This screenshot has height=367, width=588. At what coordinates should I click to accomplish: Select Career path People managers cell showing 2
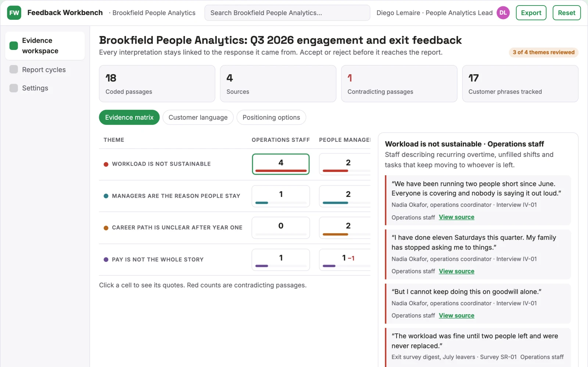coord(345,228)
